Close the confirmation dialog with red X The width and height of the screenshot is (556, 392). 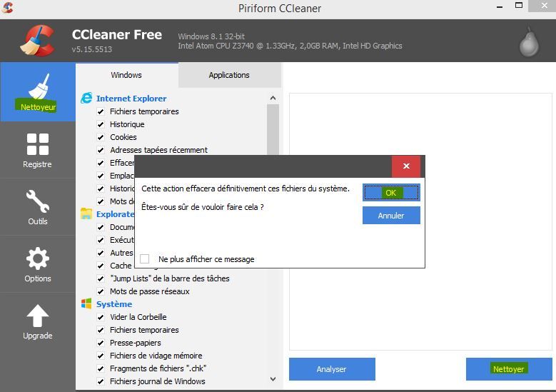[x=406, y=166]
